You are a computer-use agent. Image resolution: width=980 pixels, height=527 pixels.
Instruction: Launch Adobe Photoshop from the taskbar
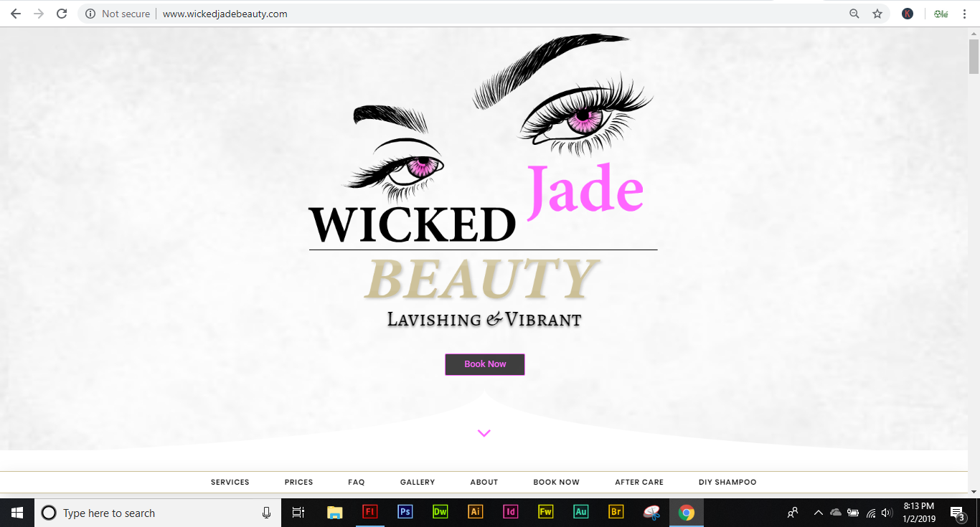(x=405, y=512)
